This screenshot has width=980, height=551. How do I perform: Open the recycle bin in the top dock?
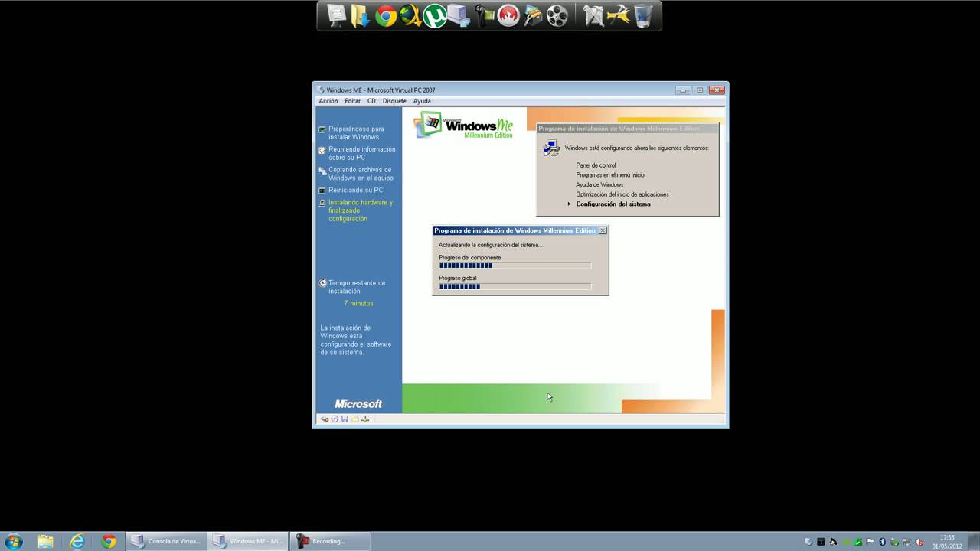point(643,15)
